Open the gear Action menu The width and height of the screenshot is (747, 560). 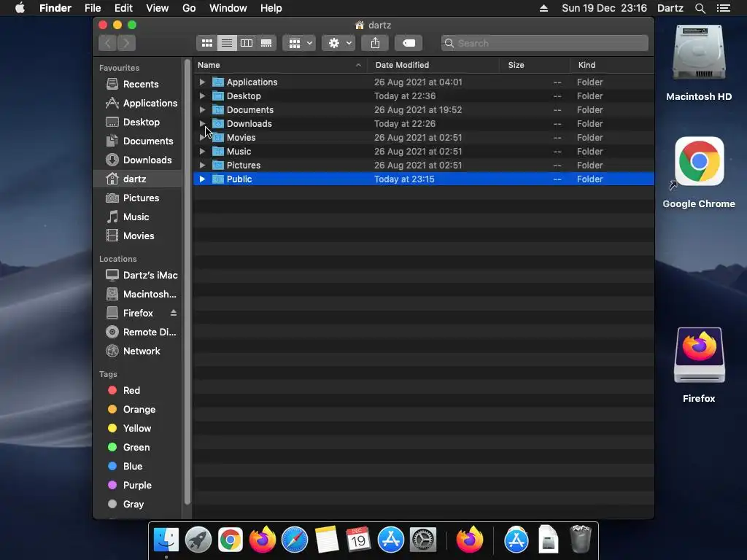(x=338, y=43)
